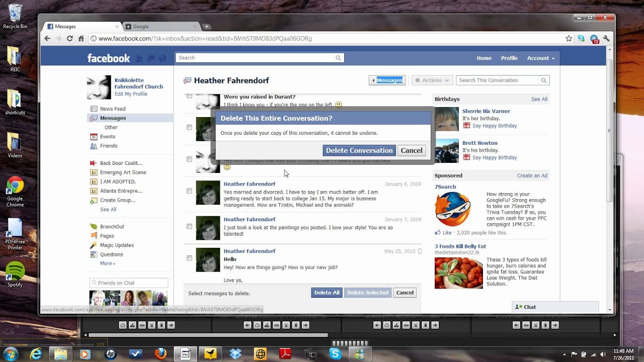
Task: Like the 7Search ad
Action: [447, 233]
